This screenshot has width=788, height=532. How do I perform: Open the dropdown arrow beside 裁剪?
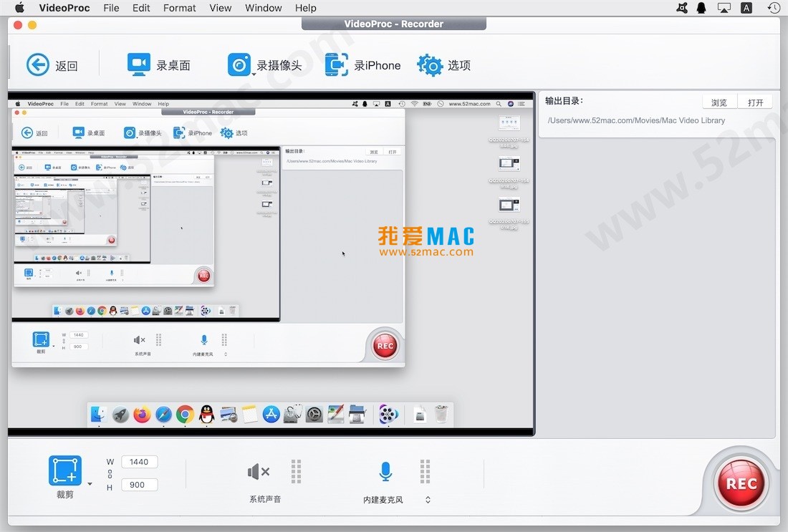(x=90, y=484)
